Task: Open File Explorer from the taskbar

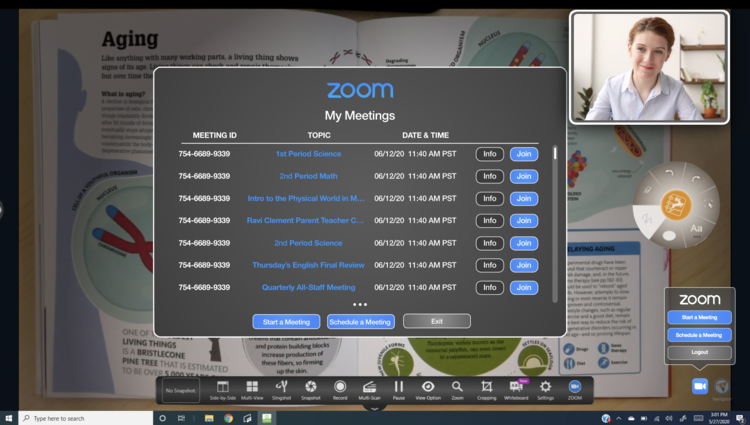Action: pyautogui.click(x=209, y=418)
